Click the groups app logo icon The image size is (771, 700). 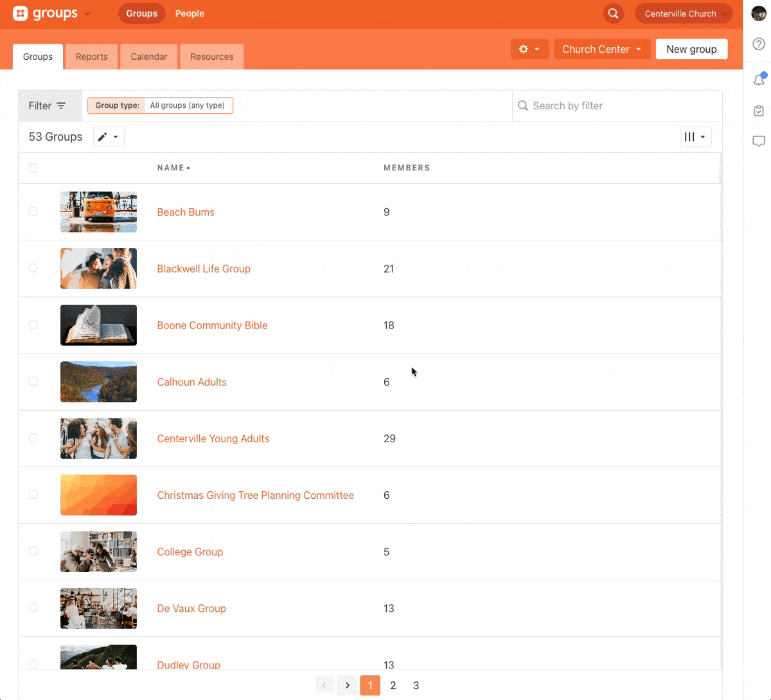click(21, 13)
